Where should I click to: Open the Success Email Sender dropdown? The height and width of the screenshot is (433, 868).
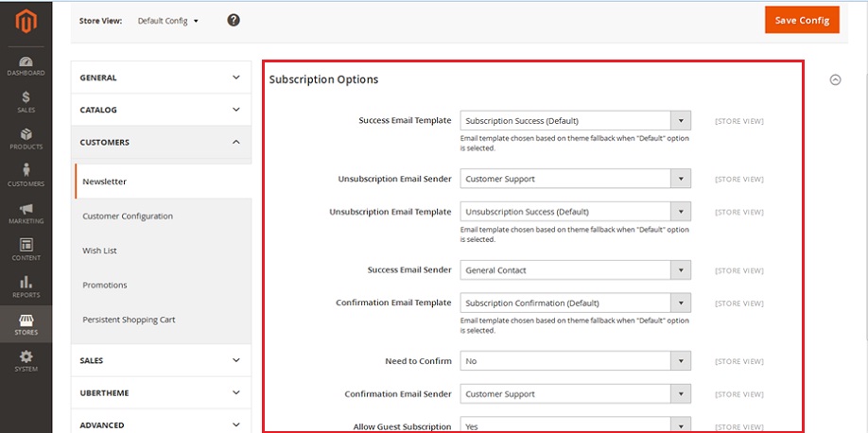575,270
